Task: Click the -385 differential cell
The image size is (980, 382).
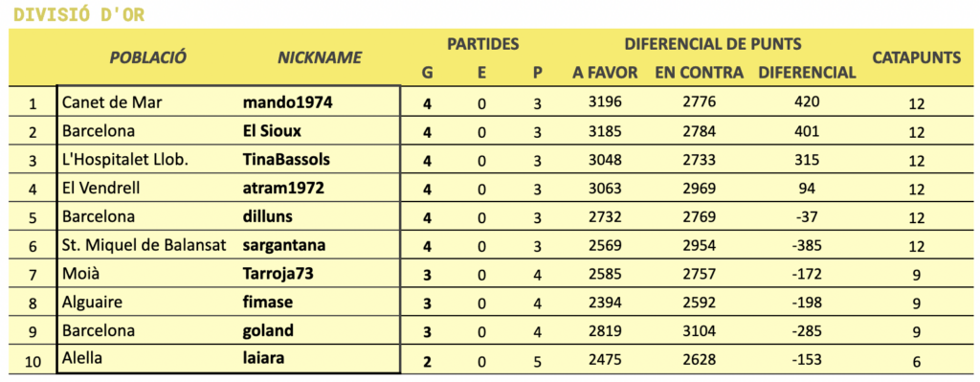Action: point(806,244)
